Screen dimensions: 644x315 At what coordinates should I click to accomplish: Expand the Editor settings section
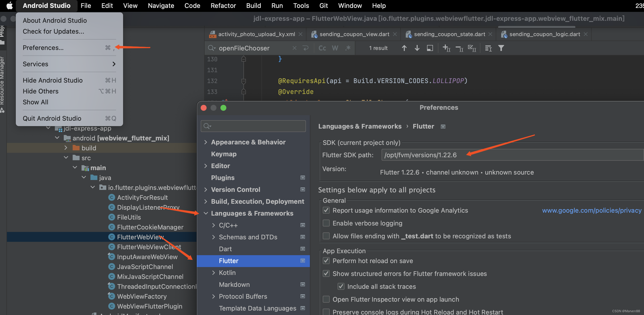coord(206,166)
